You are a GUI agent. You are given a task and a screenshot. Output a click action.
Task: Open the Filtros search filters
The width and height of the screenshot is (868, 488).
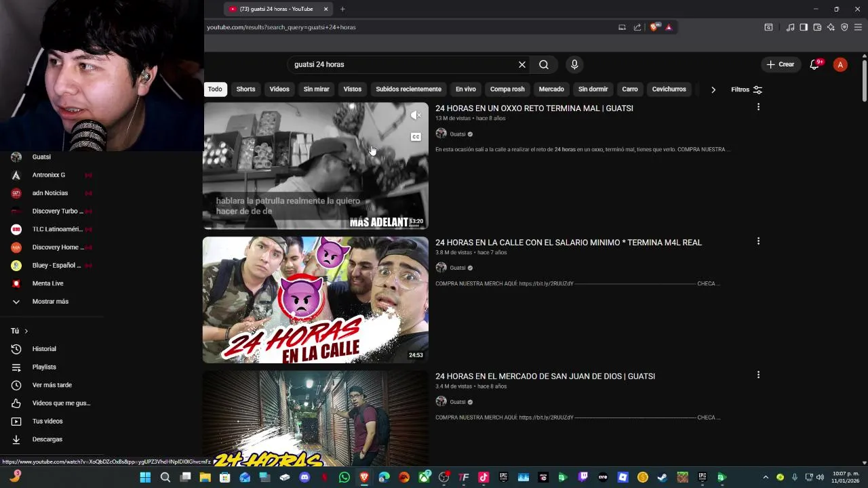747,89
